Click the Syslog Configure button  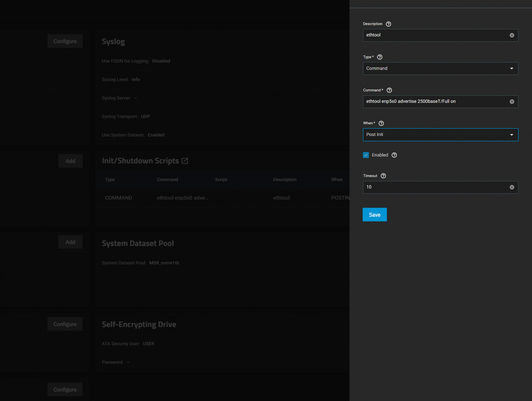pos(65,41)
